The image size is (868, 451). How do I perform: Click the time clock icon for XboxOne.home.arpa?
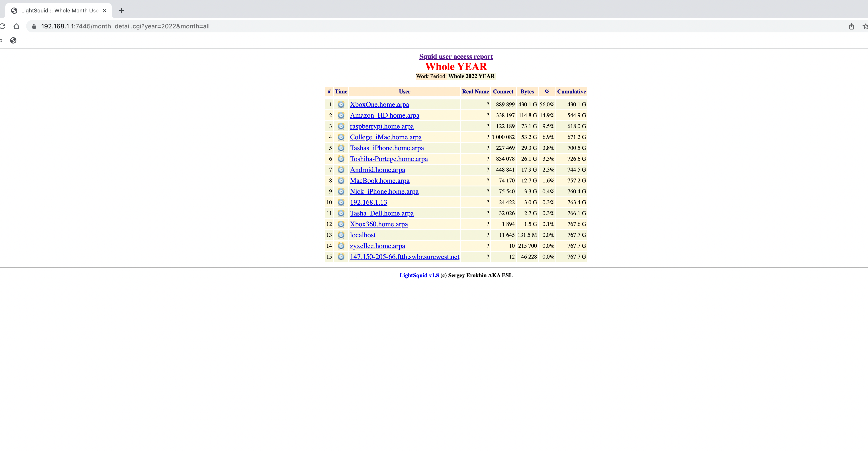tap(341, 105)
